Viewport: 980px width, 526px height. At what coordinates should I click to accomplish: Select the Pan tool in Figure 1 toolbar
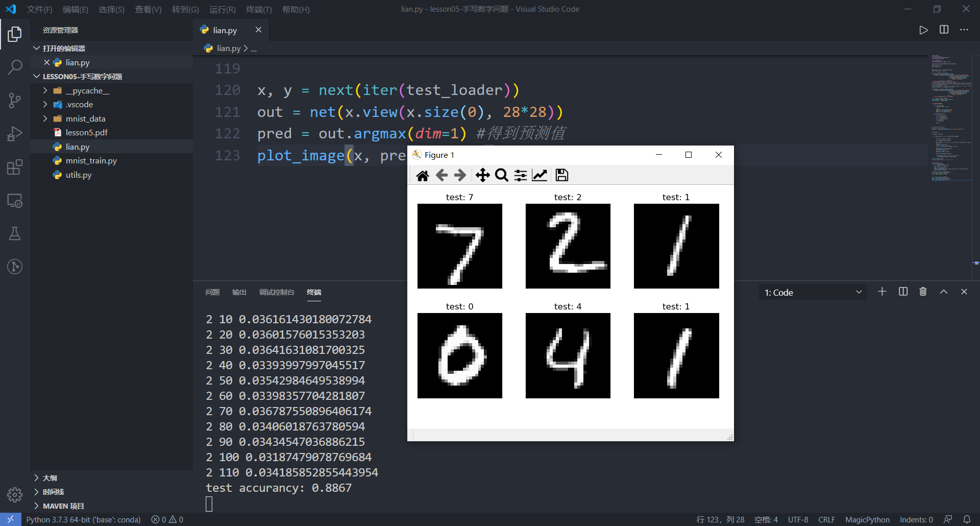pyautogui.click(x=482, y=175)
